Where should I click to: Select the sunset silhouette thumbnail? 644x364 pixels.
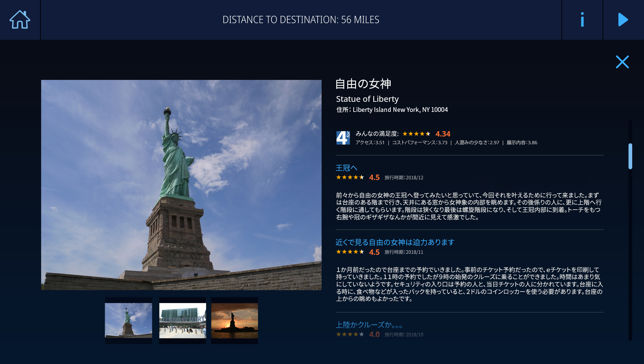(x=234, y=321)
